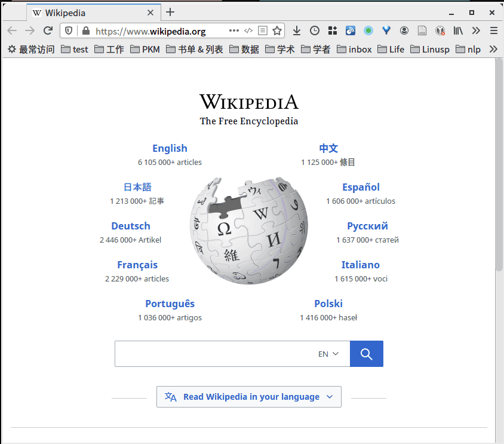
Task: Go forward to the next page
Action: pyautogui.click(x=30, y=30)
